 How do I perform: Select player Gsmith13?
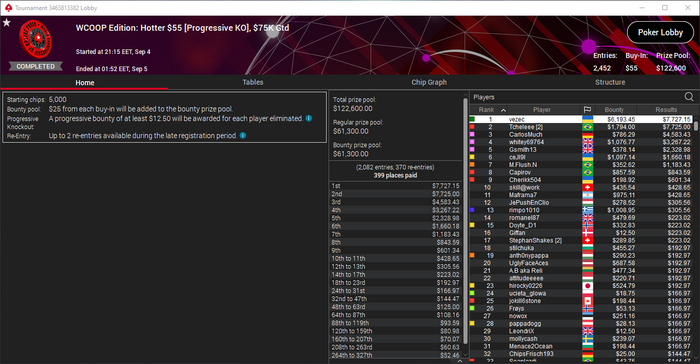point(522,150)
